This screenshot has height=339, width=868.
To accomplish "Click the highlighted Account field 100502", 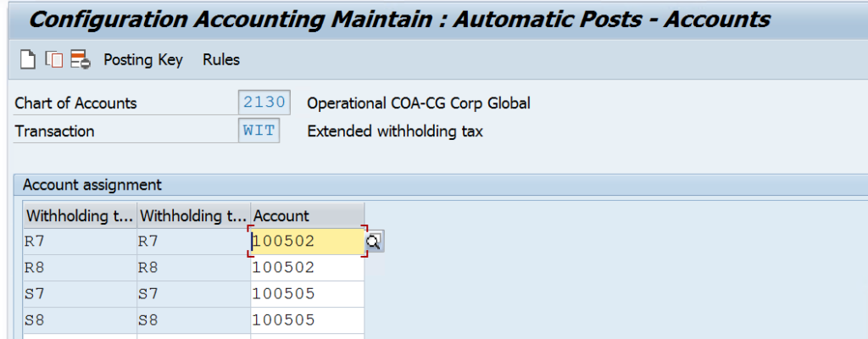I will pyautogui.click(x=307, y=241).
